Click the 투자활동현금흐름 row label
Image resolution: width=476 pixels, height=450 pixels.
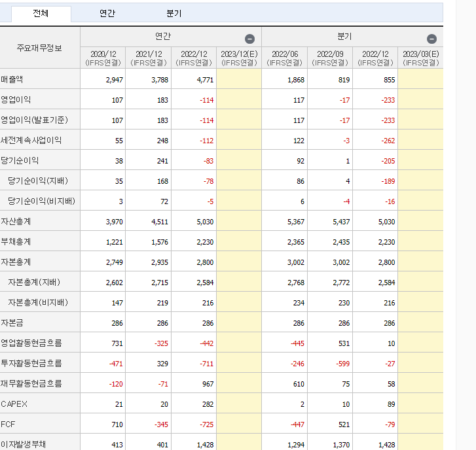pyautogui.click(x=31, y=364)
